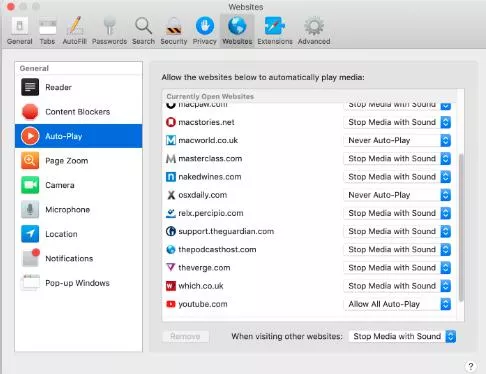Select macworld.co.uk website row
This screenshot has height=374, width=486.
coord(310,140)
